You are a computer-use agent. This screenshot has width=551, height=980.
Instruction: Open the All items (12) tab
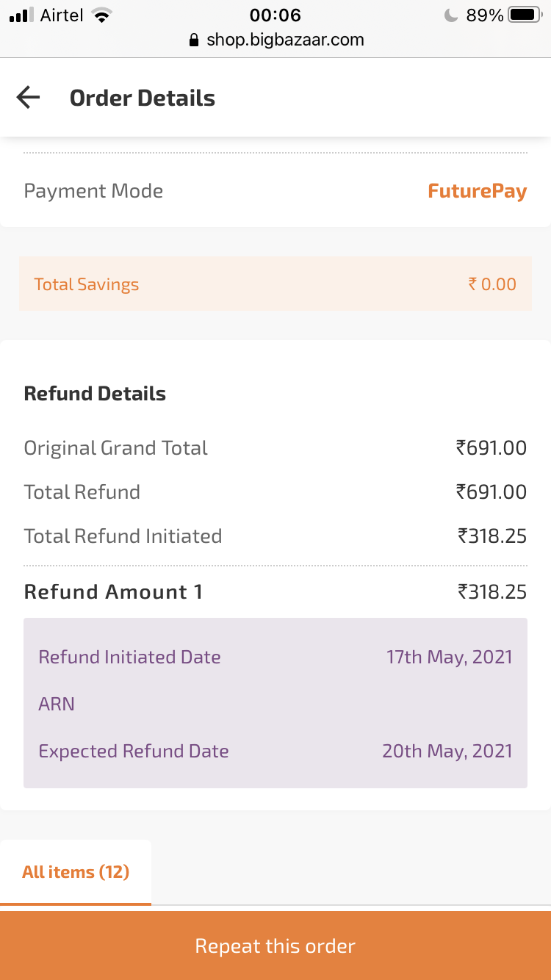[x=76, y=872]
